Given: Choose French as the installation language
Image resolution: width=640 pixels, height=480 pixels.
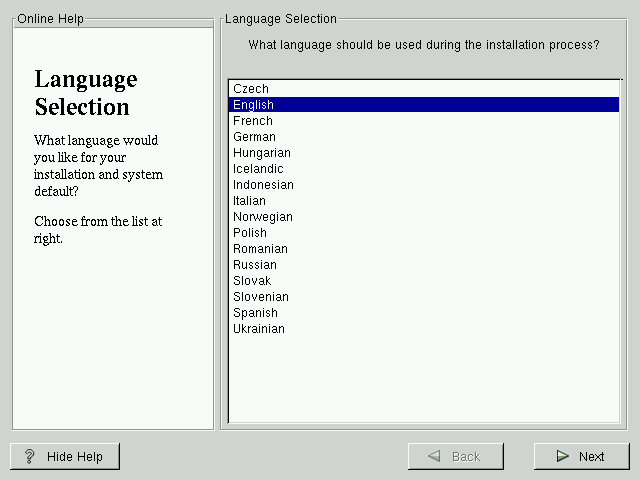Looking at the screenshot, I should click(253, 121).
